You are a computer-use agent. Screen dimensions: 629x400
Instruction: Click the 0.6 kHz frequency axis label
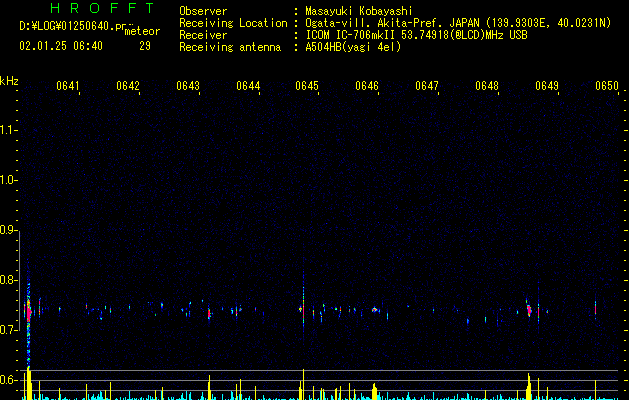8,380
